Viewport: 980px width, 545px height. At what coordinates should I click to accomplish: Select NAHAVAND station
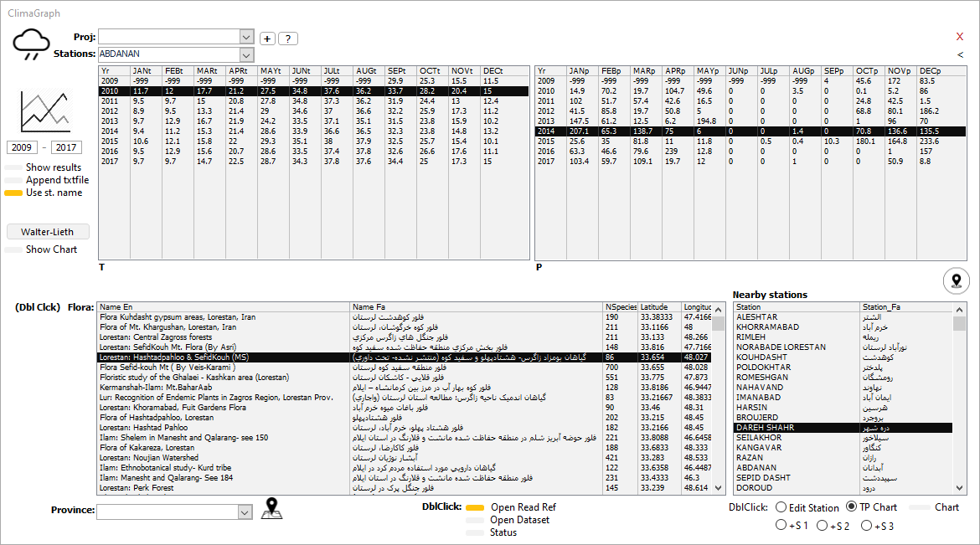pyautogui.click(x=843, y=388)
